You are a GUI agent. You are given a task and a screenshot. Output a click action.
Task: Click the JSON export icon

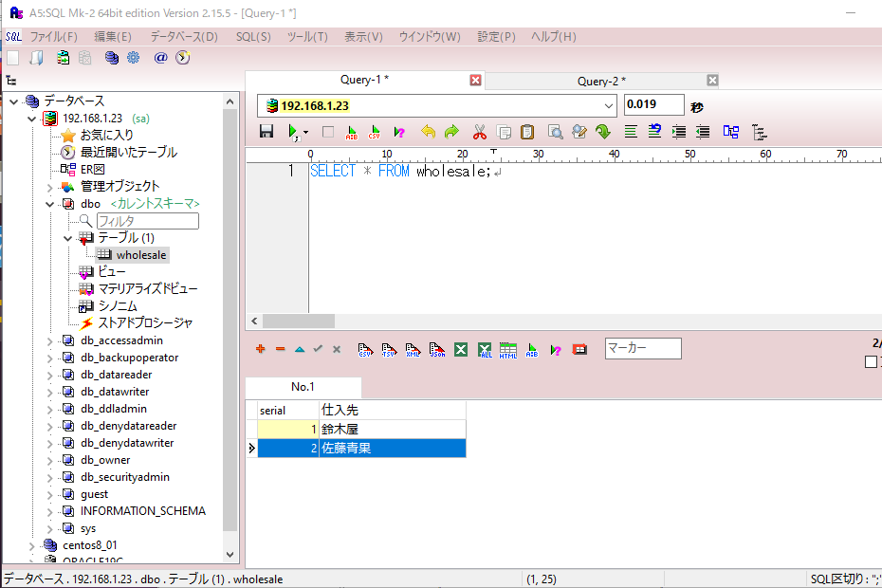point(437,349)
